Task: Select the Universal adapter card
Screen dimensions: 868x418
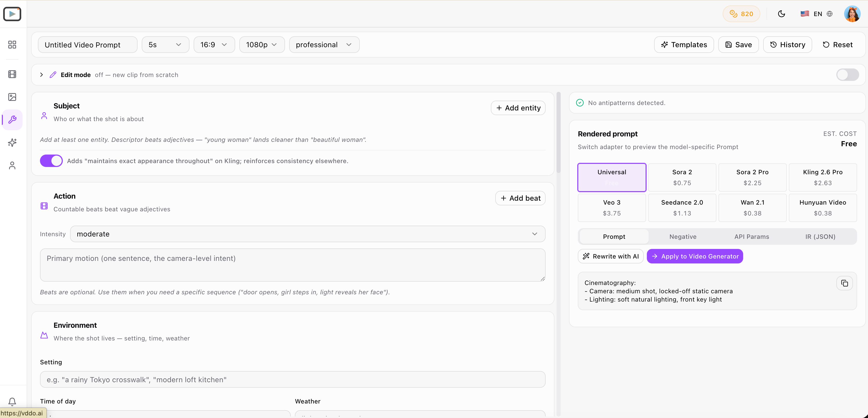Action: click(x=612, y=177)
